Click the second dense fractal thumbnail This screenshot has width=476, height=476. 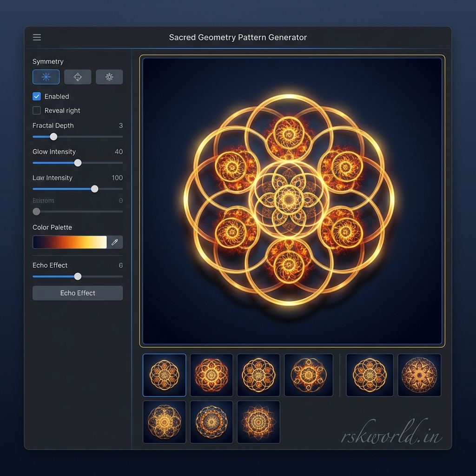[212, 375]
